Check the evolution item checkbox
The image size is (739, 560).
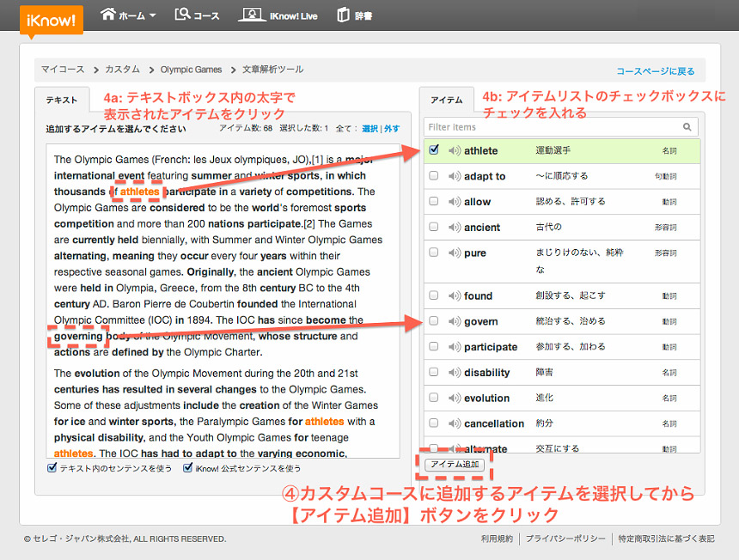[434, 398]
